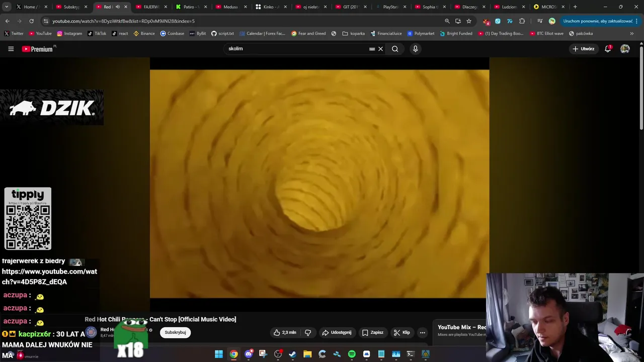Mute audio on the Red Hot tab
644x362 pixels.
(x=118, y=7)
